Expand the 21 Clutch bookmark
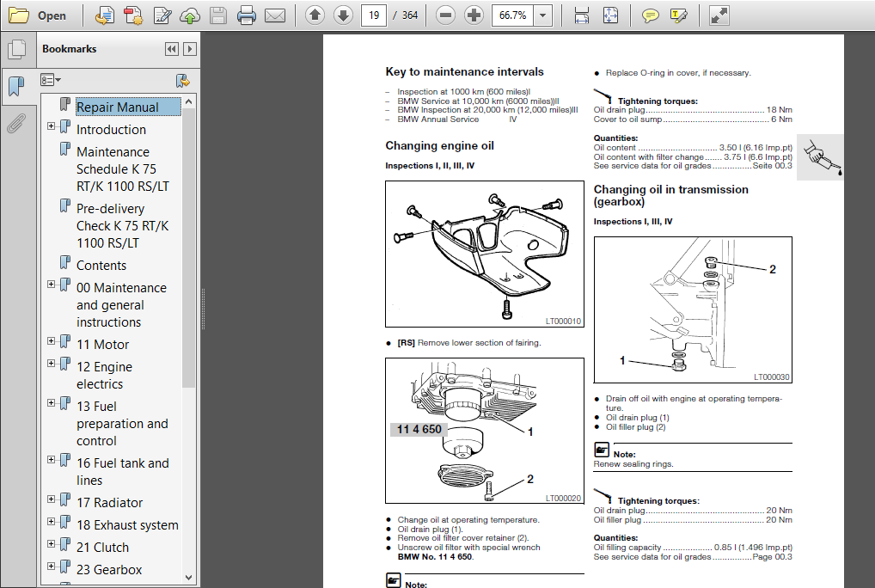 (52, 544)
